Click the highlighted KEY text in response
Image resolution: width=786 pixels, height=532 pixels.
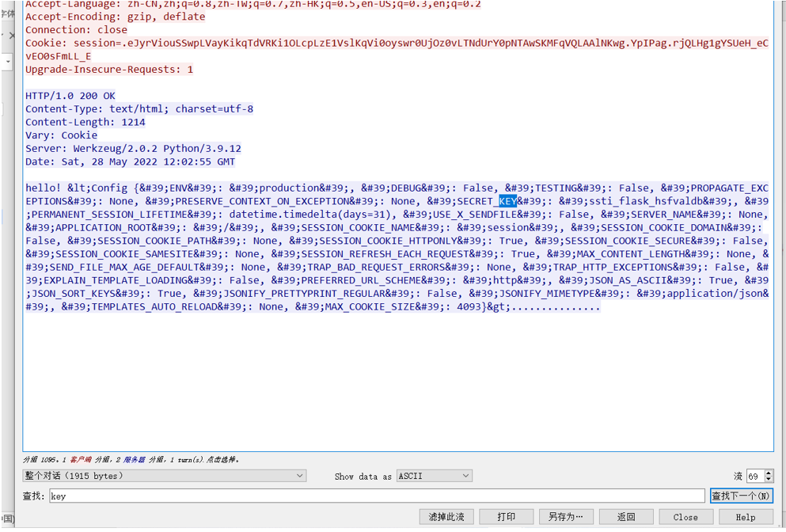(508, 201)
